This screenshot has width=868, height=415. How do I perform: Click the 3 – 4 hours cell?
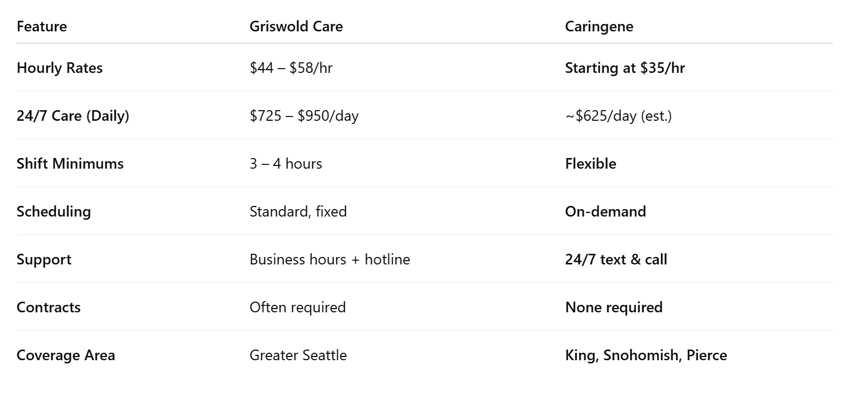(x=286, y=164)
